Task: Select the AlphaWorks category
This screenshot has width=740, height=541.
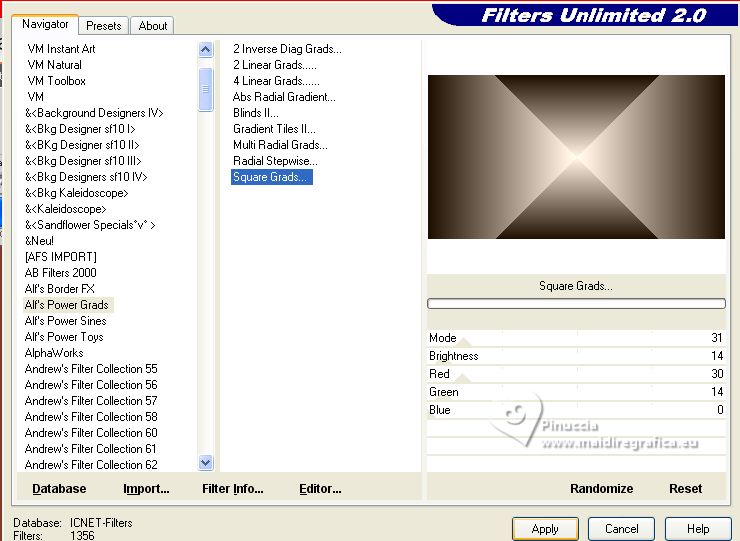Action: click(x=54, y=354)
